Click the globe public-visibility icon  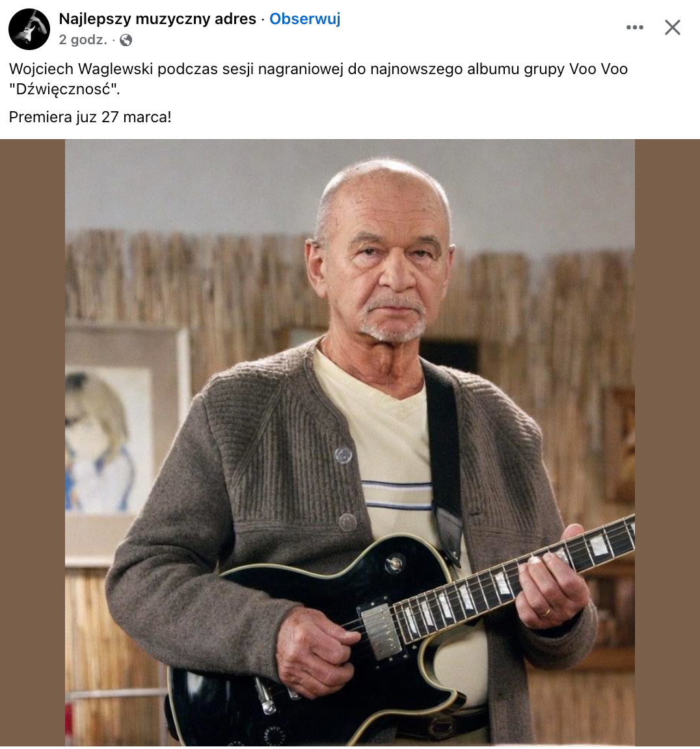coord(126,40)
